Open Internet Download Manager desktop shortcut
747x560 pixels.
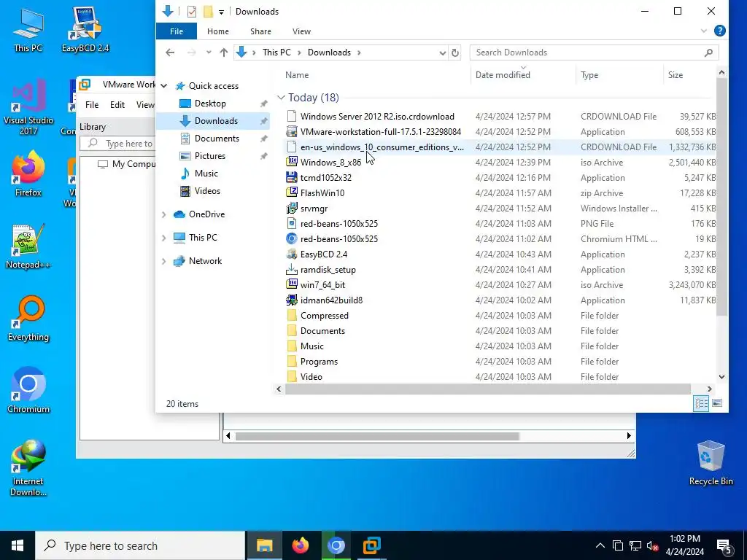(28, 467)
